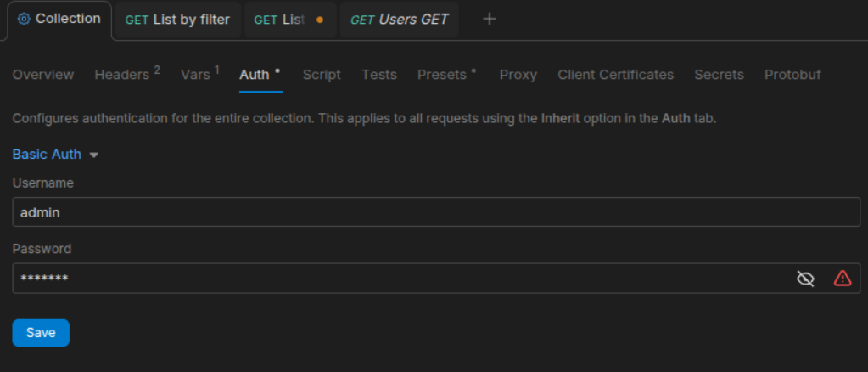Open the Basic Auth type selector
The height and width of the screenshot is (372, 868).
coord(48,155)
